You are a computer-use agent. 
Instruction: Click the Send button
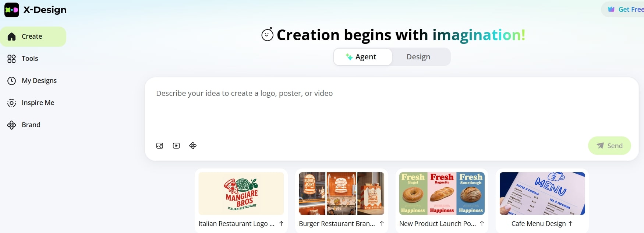(609, 146)
